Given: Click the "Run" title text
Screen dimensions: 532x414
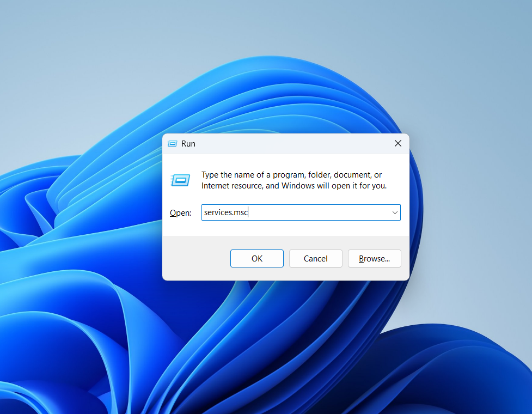Looking at the screenshot, I should pos(188,144).
